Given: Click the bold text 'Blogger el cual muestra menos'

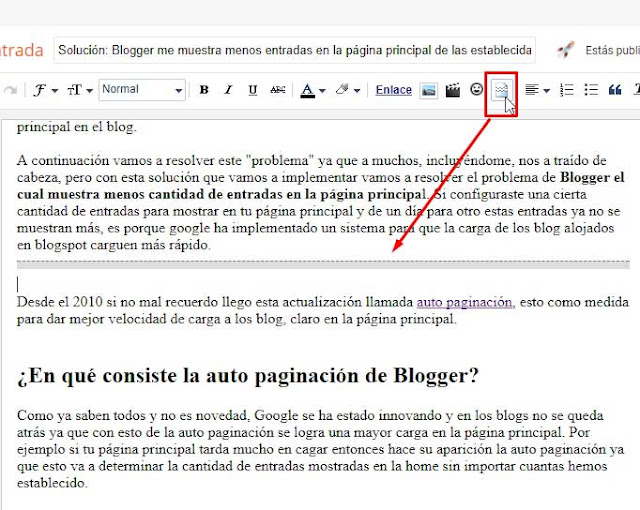Looking at the screenshot, I should tap(320, 186).
